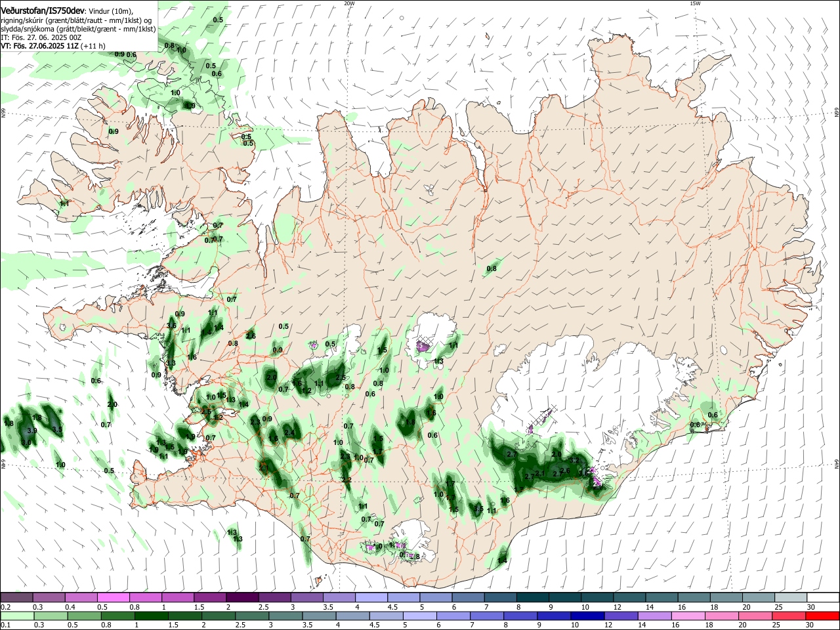The height and width of the screenshot is (630, 840).
Task: Pick the bright magenta snow swatch after 0.5
Action: (x=113, y=598)
